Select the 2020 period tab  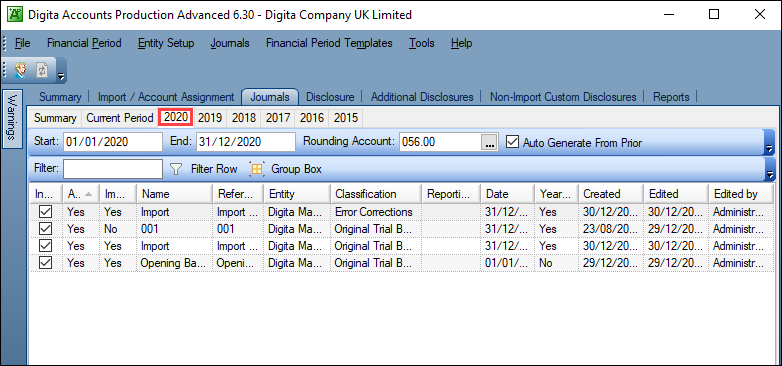point(176,117)
